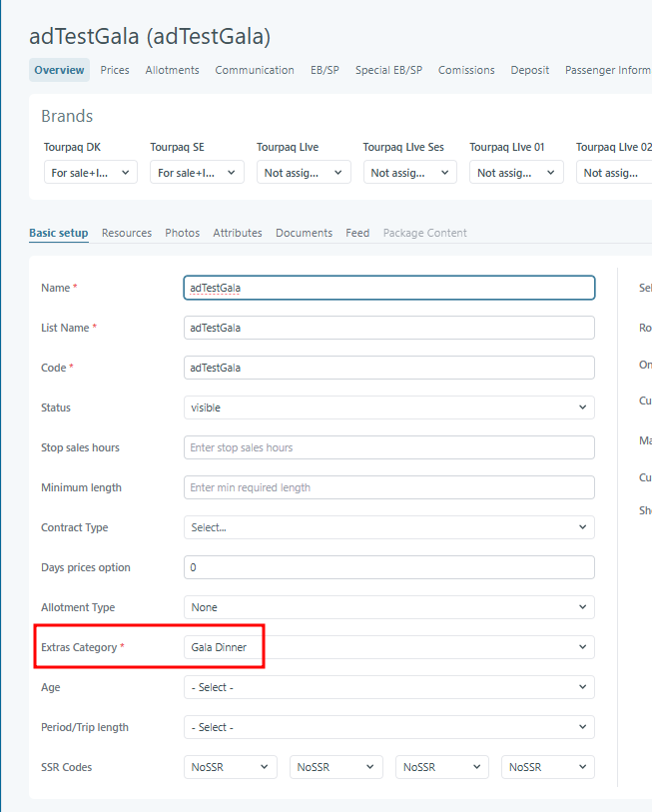Expand the Tourpaq SE brand dropdown
The height and width of the screenshot is (812, 652).
197,173
